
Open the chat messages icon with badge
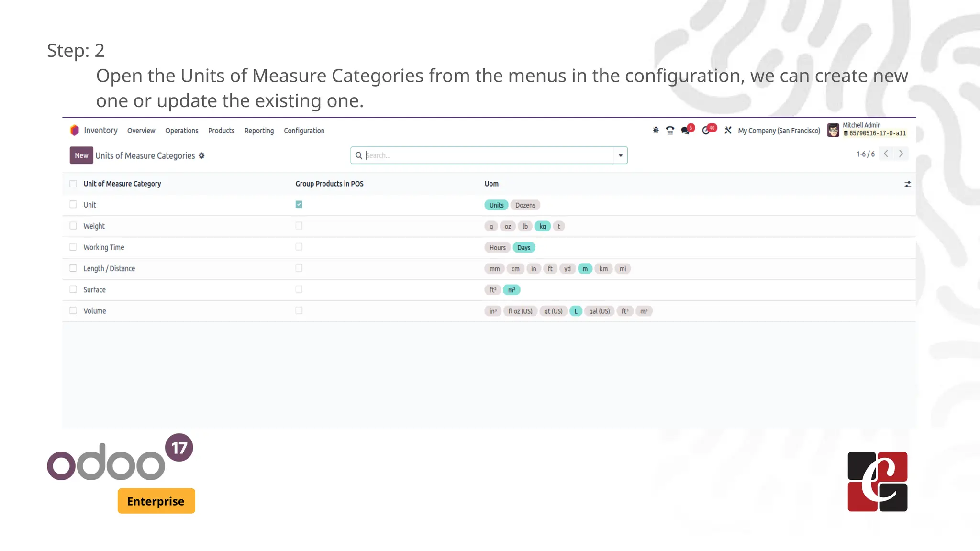pos(686,130)
